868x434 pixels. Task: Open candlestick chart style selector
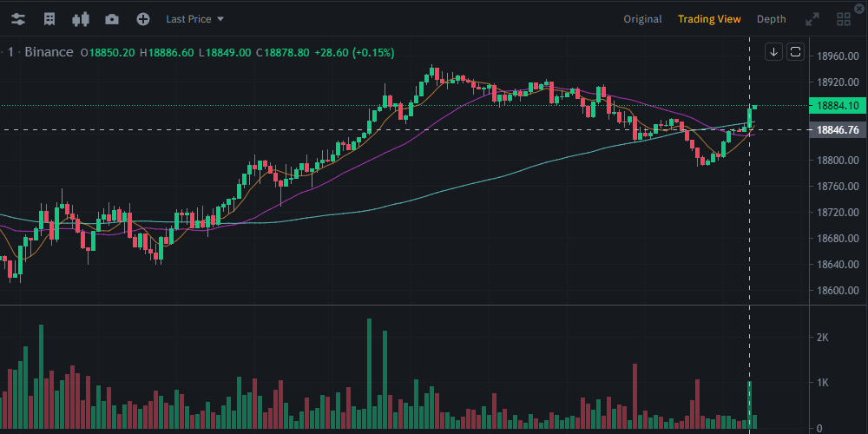point(81,19)
